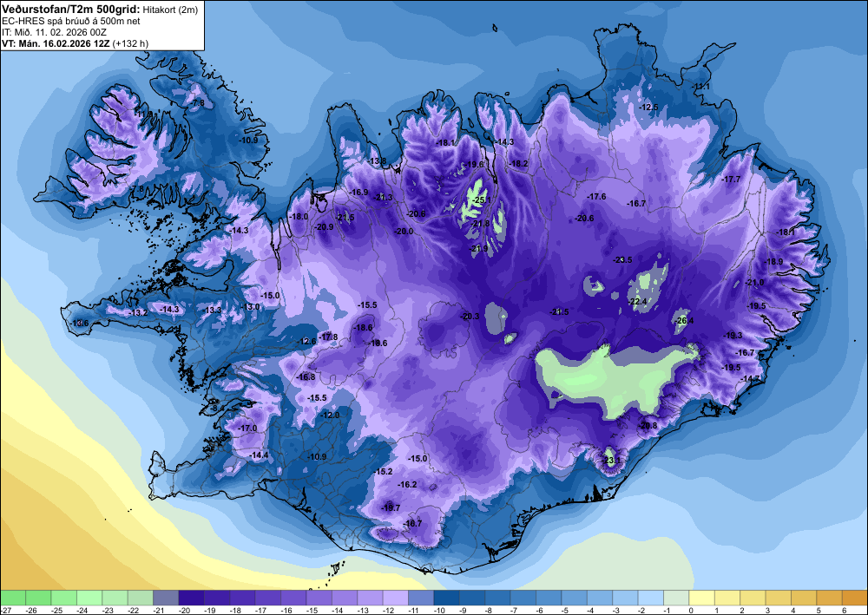This screenshot has width=868, height=615.
Task: Click the -13.0 temperature label
Action: (250, 307)
